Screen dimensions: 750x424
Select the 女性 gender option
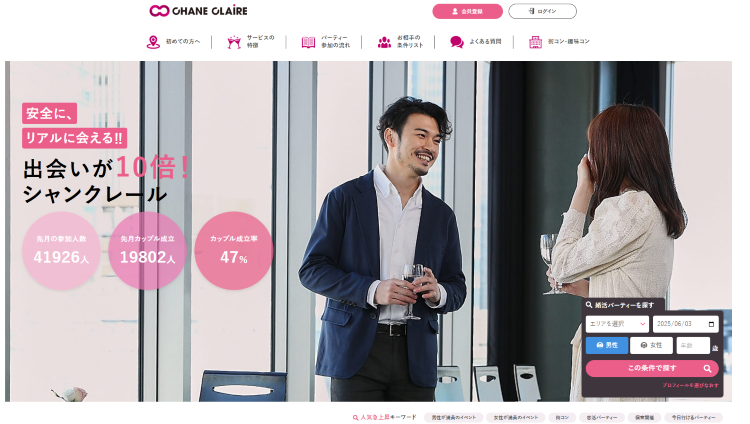point(651,345)
